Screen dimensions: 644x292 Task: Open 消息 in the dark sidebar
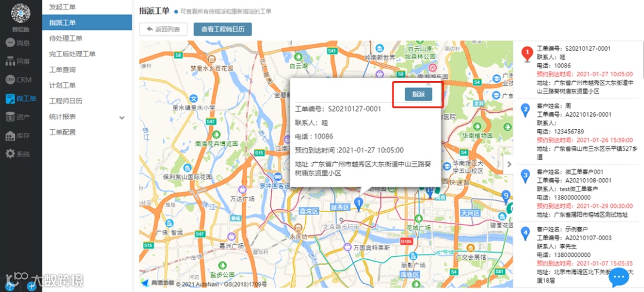pyautogui.click(x=18, y=42)
